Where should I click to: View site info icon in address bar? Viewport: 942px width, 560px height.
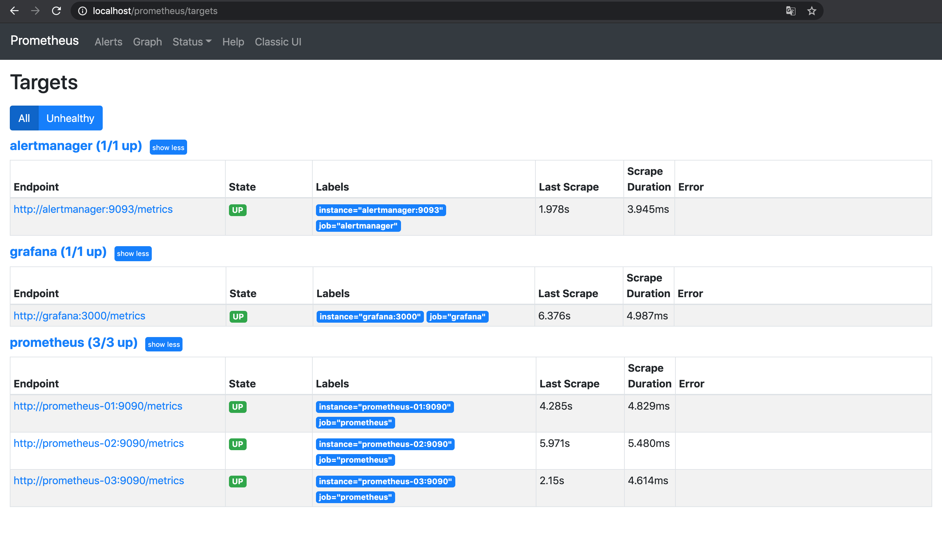pos(82,11)
